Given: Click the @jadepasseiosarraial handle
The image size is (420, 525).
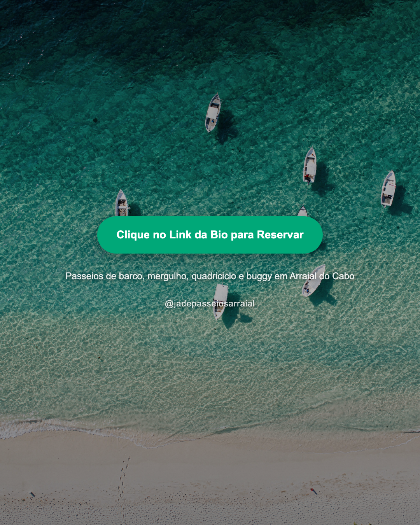Looking at the screenshot, I should click(210, 304).
